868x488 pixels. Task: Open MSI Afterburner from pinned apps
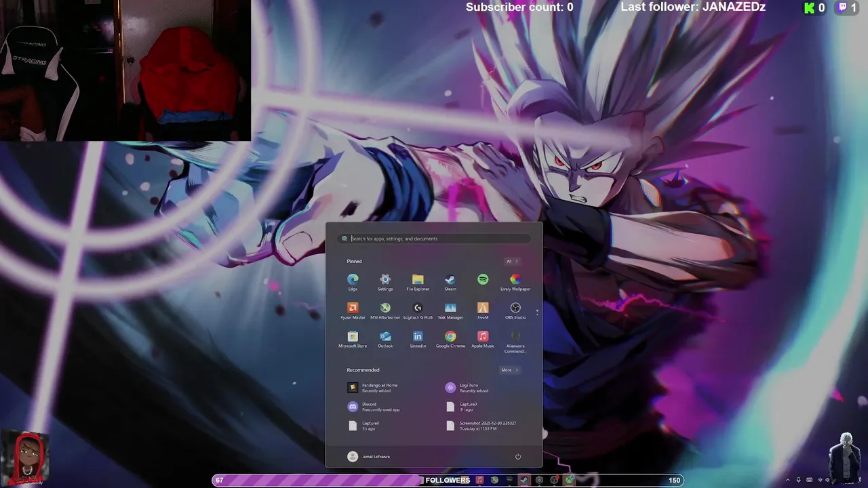[385, 311]
